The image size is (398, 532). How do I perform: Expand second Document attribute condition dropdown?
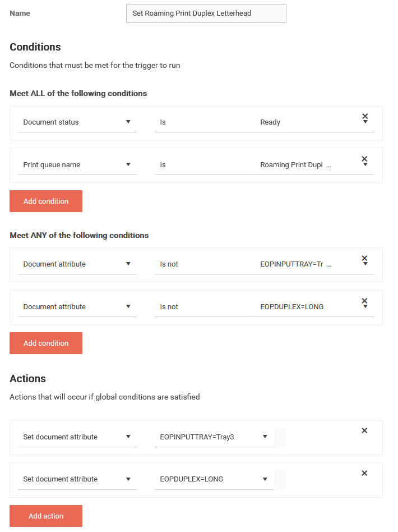(77, 307)
